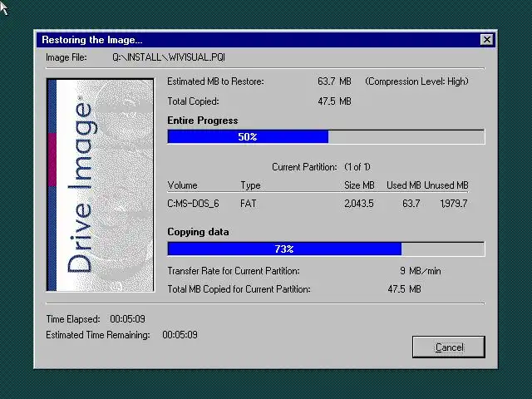Select the C:MS-DOS_6 volume entry

193,204
